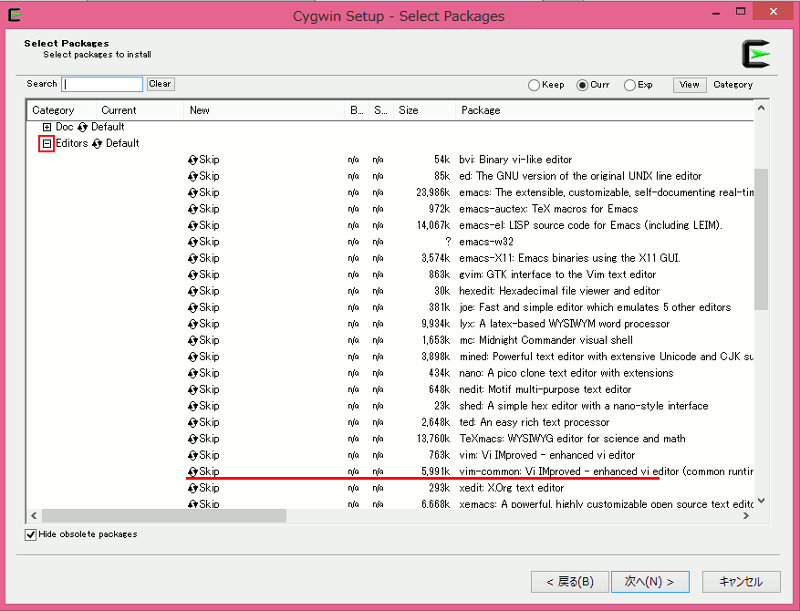
Task: Click the cycle icon beside Doc Default
Action: 83,127
